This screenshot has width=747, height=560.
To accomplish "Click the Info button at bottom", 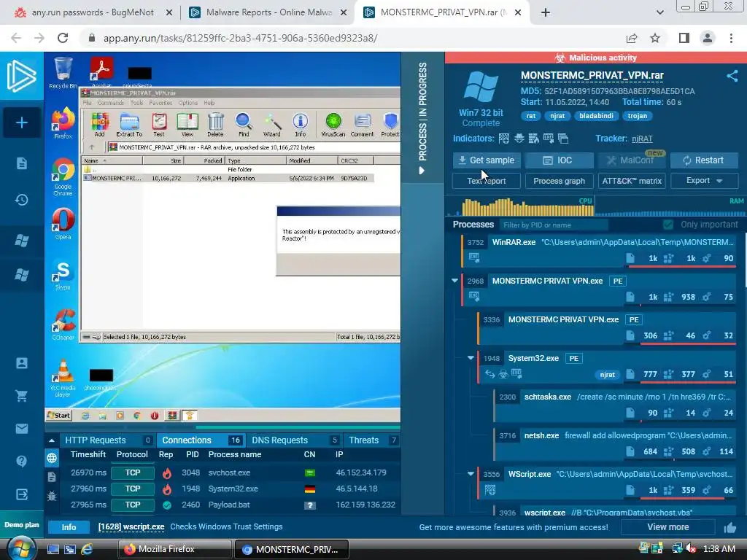I will click(69, 527).
